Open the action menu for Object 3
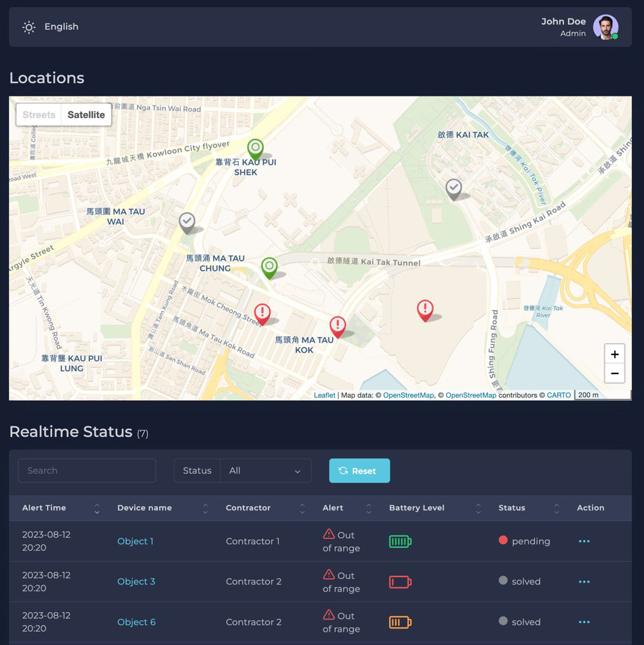This screenshot has height=645, width=644. pos(584,582)
